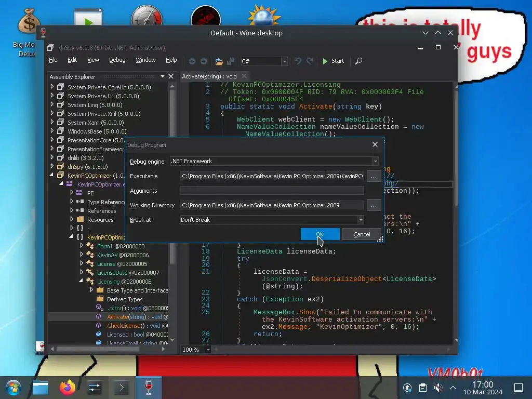Open the Help menu
532x399 pixels.
pos(171,60)
